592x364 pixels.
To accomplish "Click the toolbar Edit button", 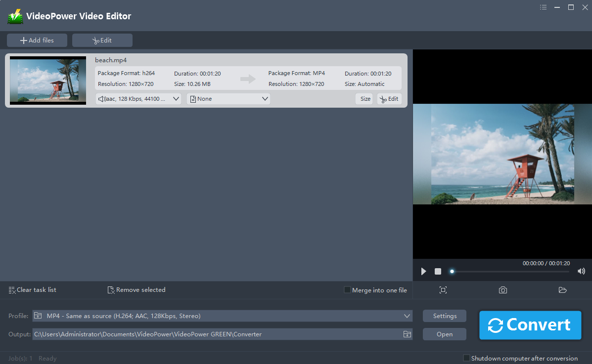I will tap(102, 40).
